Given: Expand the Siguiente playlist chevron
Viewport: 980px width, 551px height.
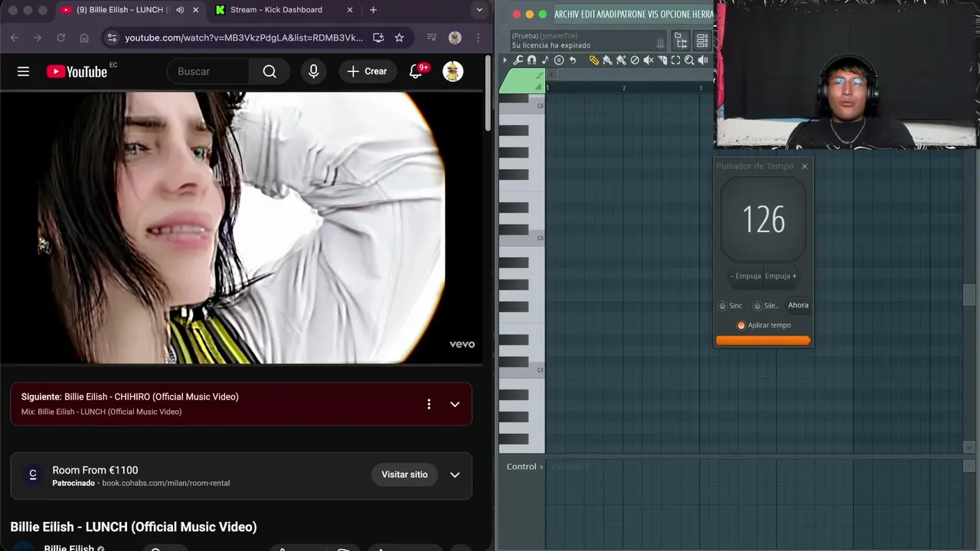Looking at the screenshot, I should click(x=455, y=404).
